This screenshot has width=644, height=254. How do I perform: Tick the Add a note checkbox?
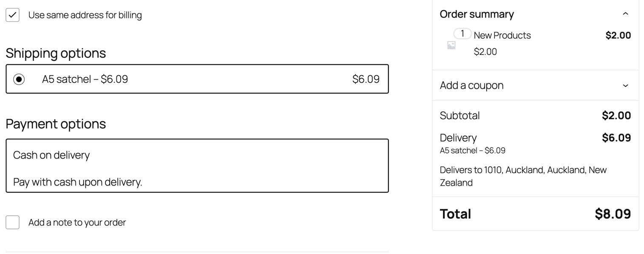pyautogui.click(x=13, y=223)
